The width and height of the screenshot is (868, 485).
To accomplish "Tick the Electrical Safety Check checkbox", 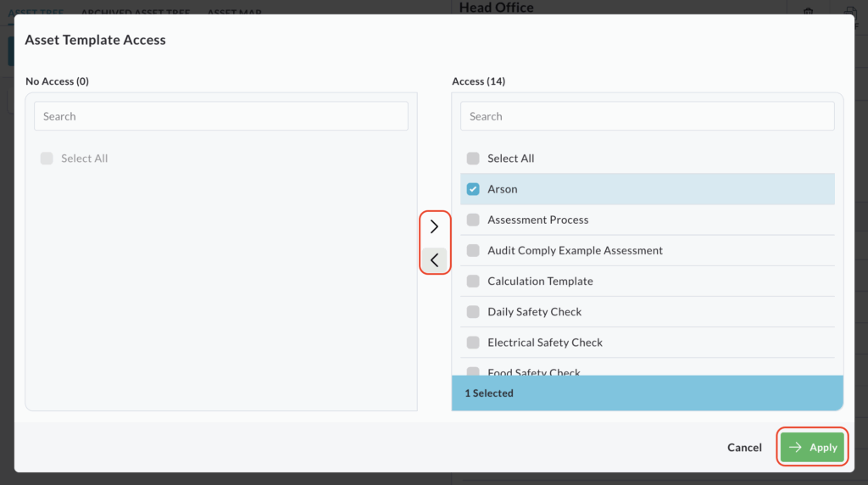I will pyautogui.click(x=473, y=343).
